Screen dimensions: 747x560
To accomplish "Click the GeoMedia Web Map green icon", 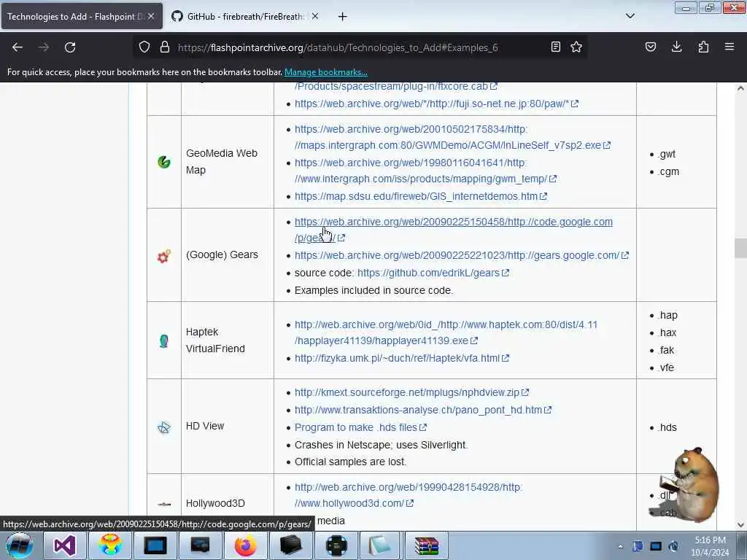I will point(164,162).
